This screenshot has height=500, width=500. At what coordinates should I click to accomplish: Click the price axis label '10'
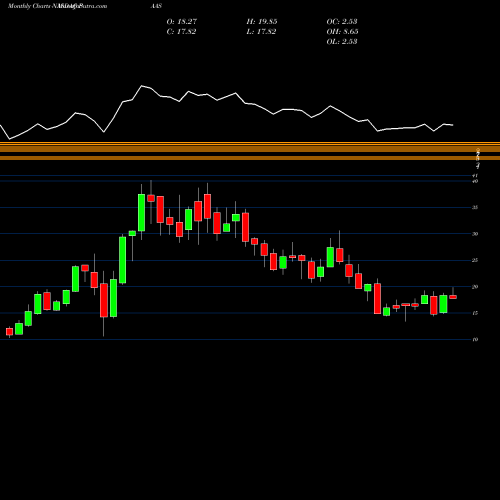475,339
